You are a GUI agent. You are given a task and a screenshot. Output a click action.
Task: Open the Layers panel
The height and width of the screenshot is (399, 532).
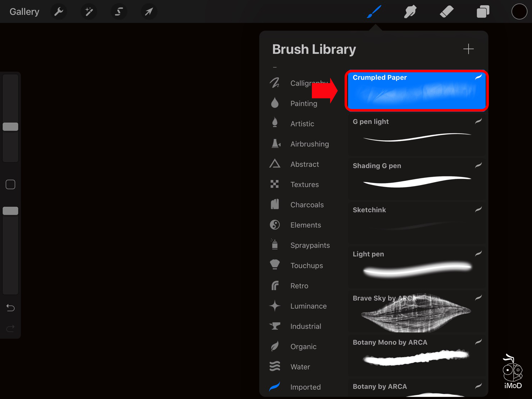tap(483, 11)
